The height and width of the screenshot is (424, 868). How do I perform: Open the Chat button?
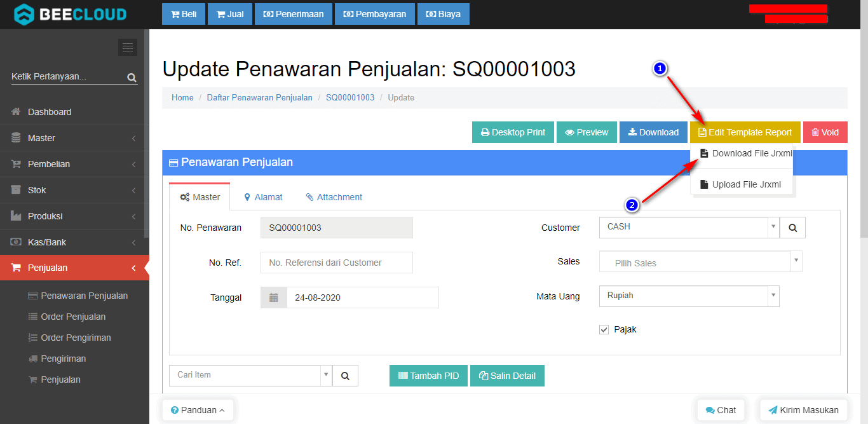pyautogui.click(x=721, y=410)
